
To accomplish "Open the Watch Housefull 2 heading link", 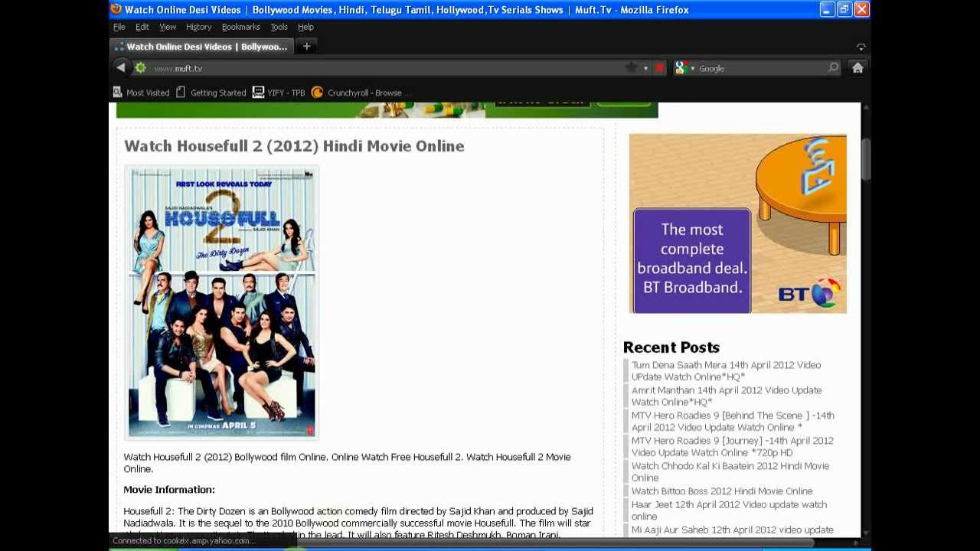I will click(294, 145).
